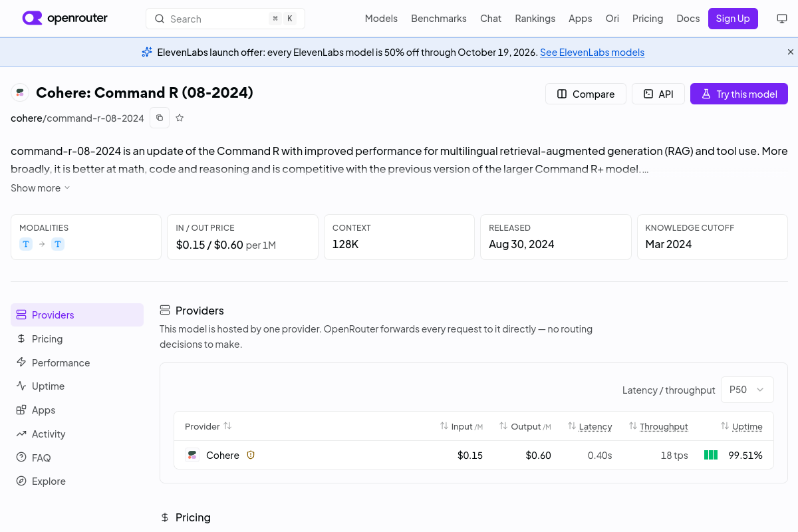Click the Mar 2024 knowledge cutoff value
Image resolution: width=798 pixels, height=532 pixels.
668,244
